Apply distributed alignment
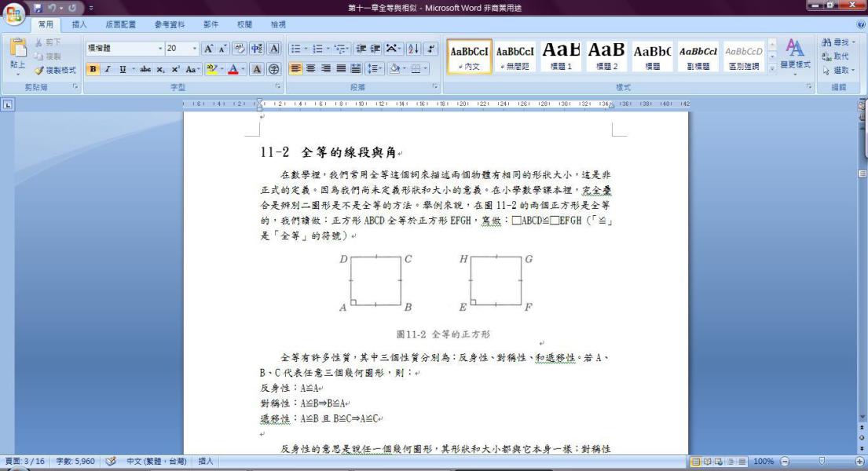The width and height of the screenshot is (868, 471). tap(356, 68)
